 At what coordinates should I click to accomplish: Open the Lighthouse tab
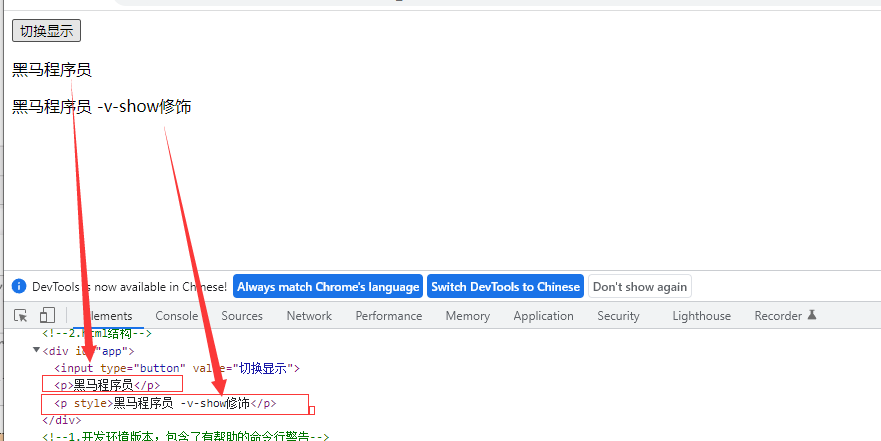coord(701,316)
